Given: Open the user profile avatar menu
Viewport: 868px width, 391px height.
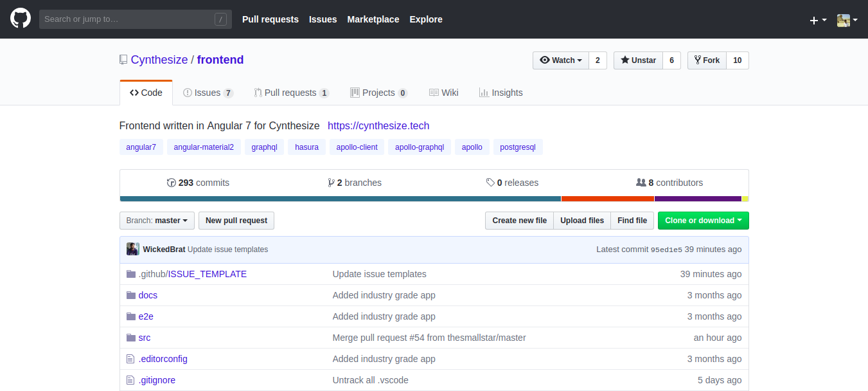Looking at the screenshot, I should click(847, 20).
